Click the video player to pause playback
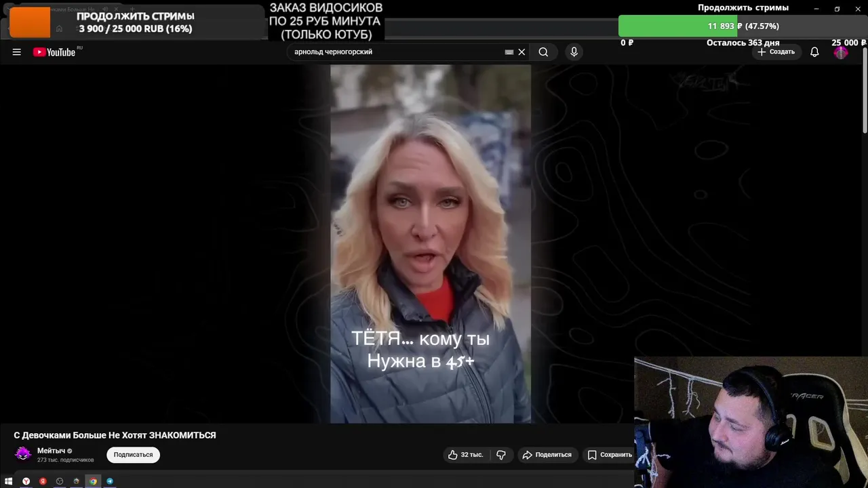The width and height of the screenshot is (868, 488). [x=431, y=244]
